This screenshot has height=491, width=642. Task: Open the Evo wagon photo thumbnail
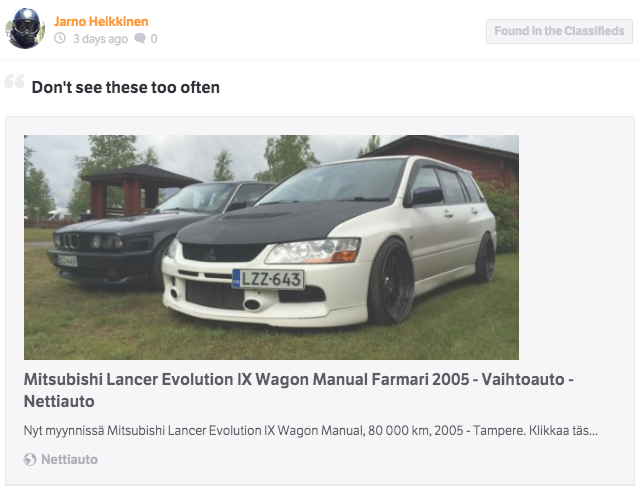(x=271, y=247)
